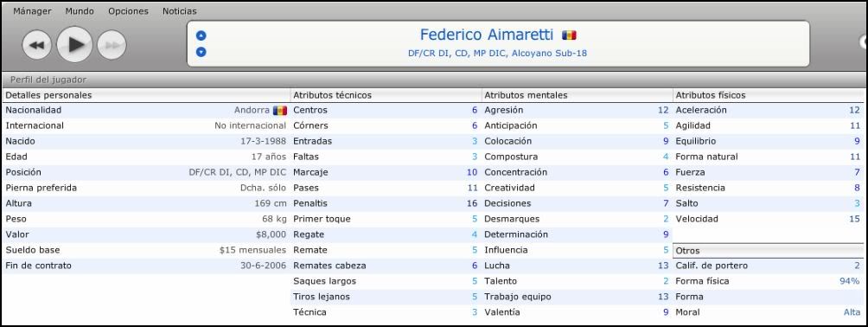The image size is (868, 327).
Task: Select the Penaltis attribute row
Action: [x=386, y=203]
